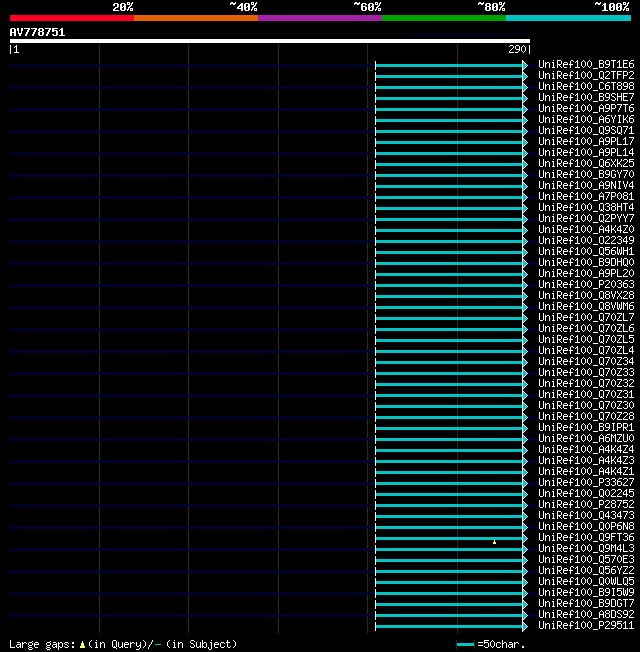Click the orange ~40% legend segment
Screen dimensions: 640x652
[x=196, y=18]
